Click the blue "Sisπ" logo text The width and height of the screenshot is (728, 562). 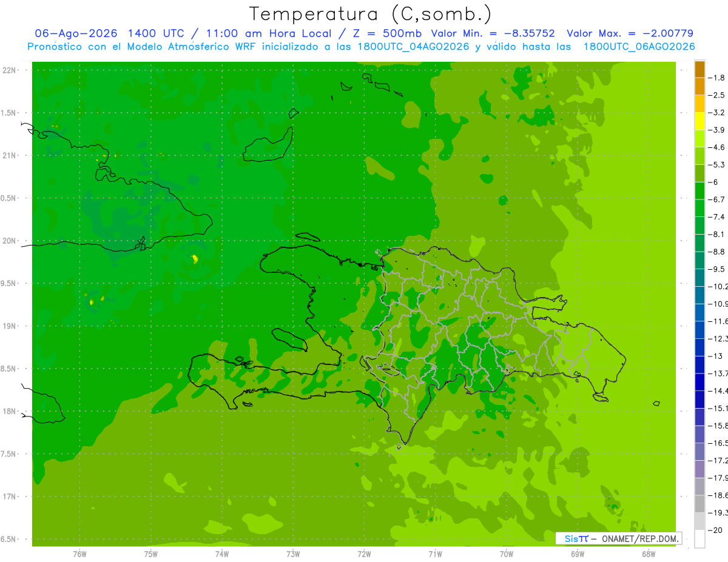[576, 538]
